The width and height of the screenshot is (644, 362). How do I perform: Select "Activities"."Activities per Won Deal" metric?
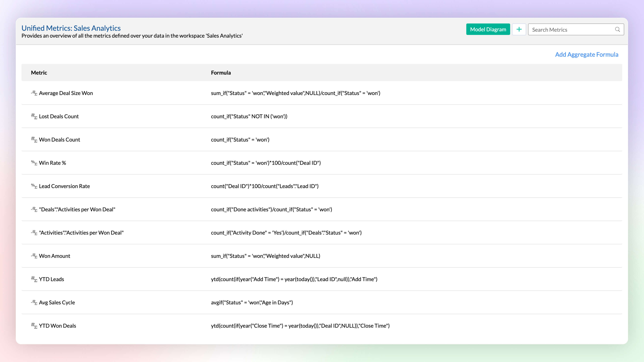(x=81, y=233)
